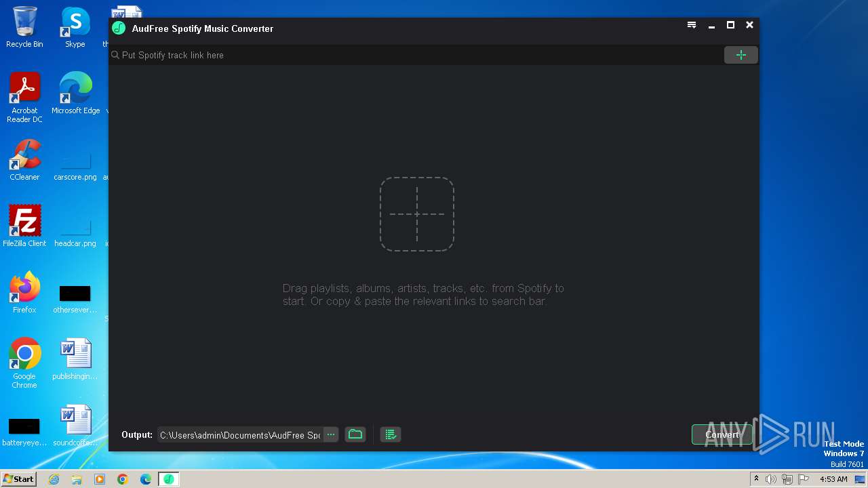Click the volume speaker tray icon
This screenshot has width=868, height=488.
click(771, 479)
